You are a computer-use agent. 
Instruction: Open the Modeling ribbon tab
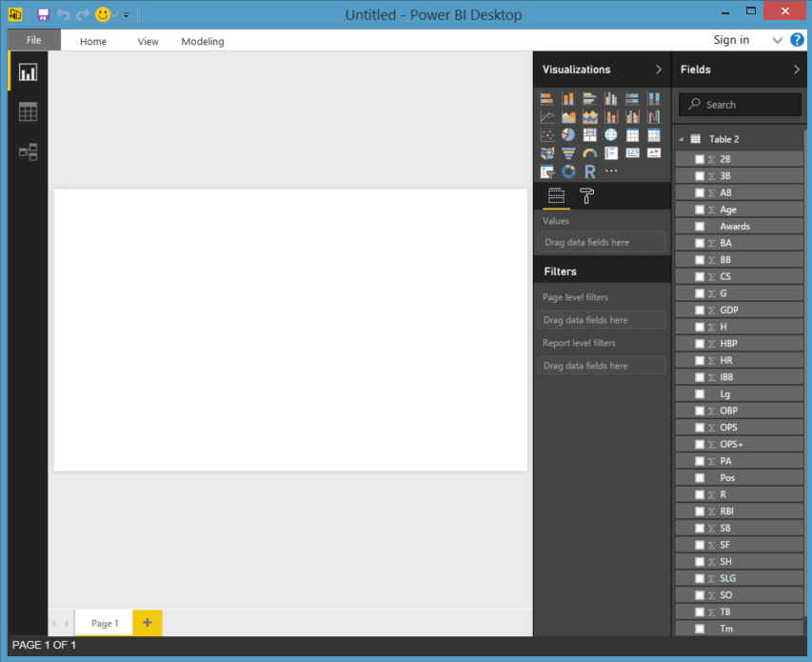[x=203, y=42]
